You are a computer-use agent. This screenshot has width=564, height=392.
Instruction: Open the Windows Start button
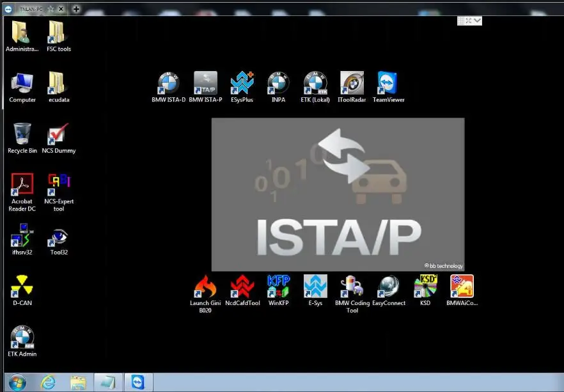(17, 382)
